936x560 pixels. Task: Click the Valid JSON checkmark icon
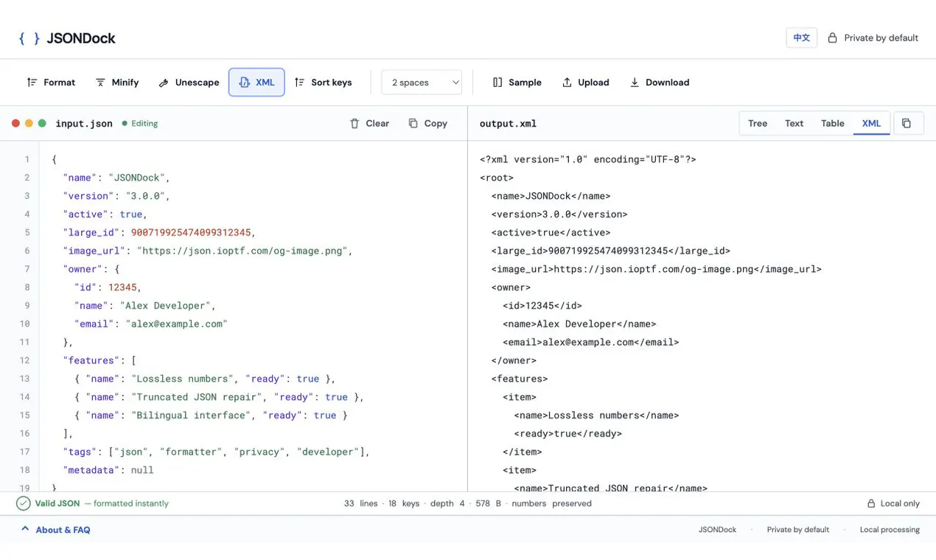[x=24, y=503]
